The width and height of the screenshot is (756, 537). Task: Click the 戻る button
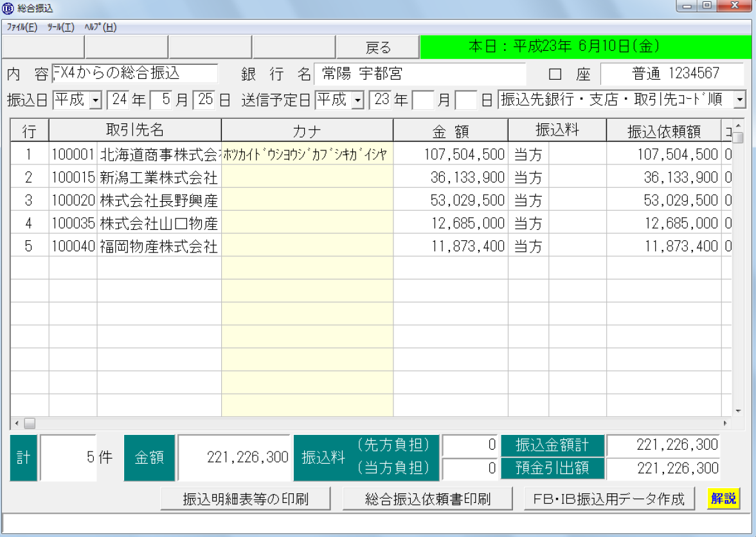(x=377, y=47)
